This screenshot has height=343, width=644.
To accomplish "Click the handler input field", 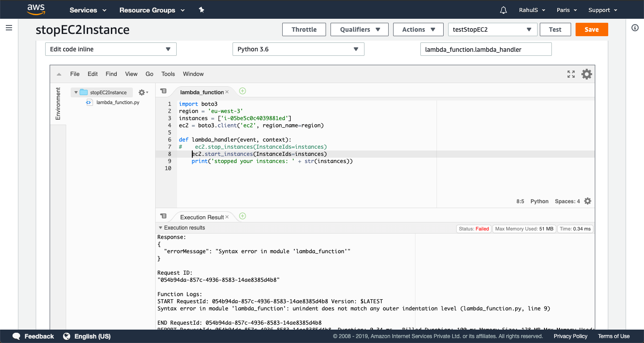I will coord(486,49).
